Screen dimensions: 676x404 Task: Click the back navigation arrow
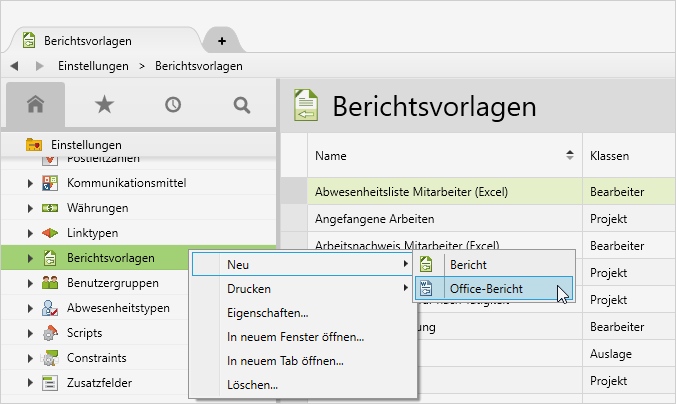pyautogui.click(x=14, y=66)
